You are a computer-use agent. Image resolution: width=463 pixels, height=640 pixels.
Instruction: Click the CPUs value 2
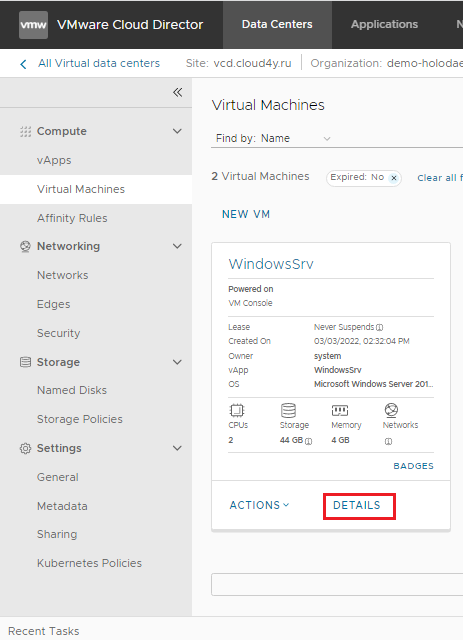[x=231, y=440]
